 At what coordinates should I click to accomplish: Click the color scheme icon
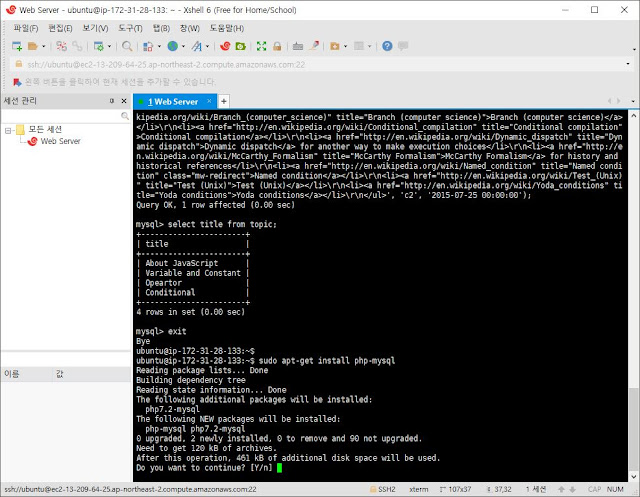(x=148, y=47)
